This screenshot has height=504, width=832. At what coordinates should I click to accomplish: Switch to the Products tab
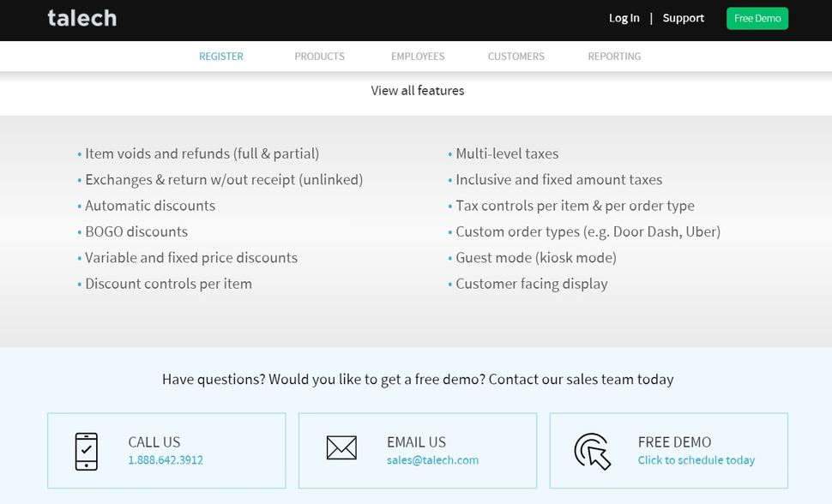tap(319, 57)
